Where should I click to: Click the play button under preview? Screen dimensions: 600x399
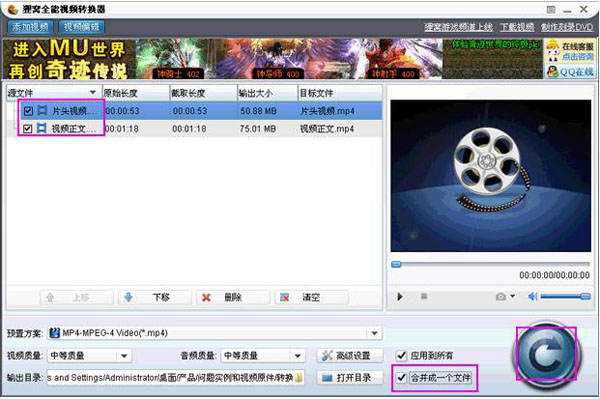click(400, 296)
